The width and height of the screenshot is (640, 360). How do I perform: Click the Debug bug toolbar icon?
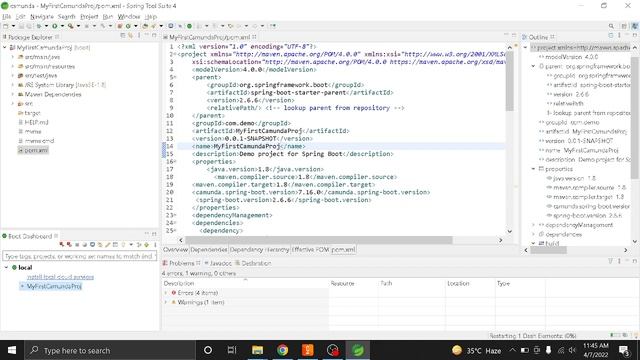(x=39, y=26)
